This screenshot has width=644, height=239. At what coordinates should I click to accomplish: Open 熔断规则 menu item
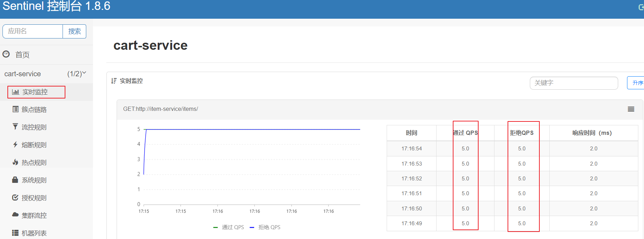tap(34, 145)
